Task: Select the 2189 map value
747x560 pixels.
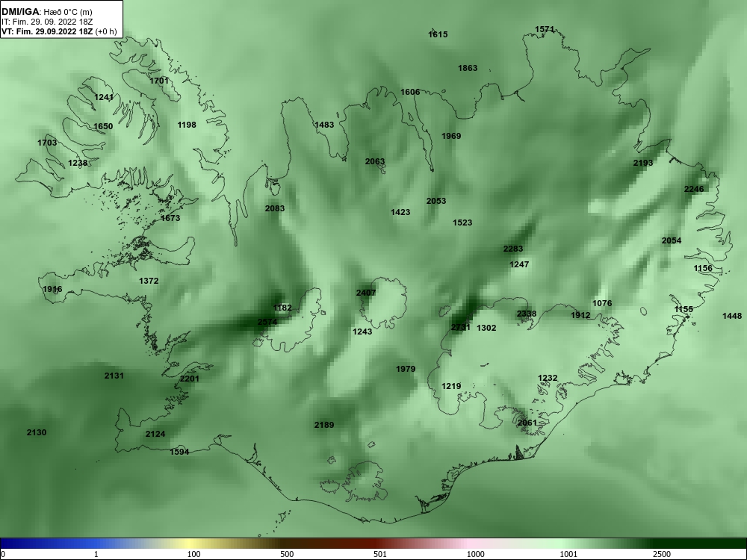Action: (x=324, y=425)
